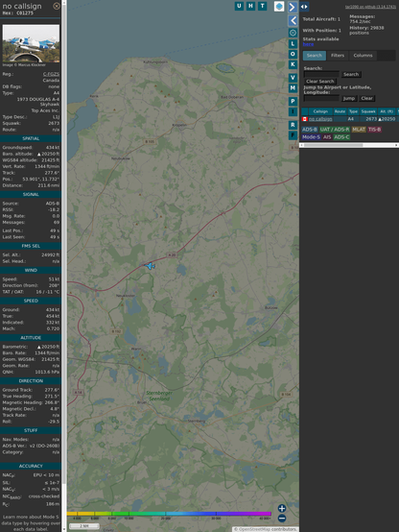Close the aircraft info panel
Screen dimensions: 399x532
click(x=57, y=6)
